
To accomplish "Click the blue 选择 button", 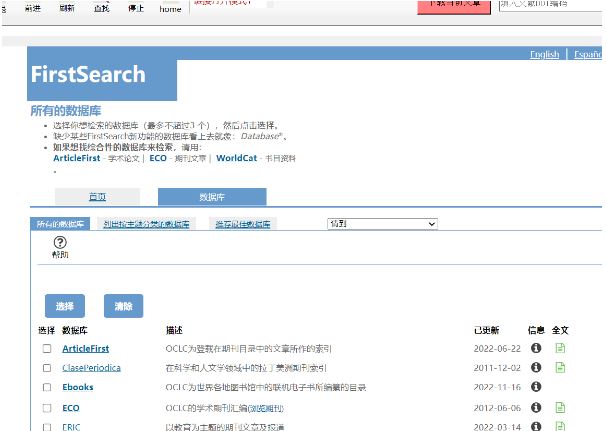I will (x=65, y=306).
